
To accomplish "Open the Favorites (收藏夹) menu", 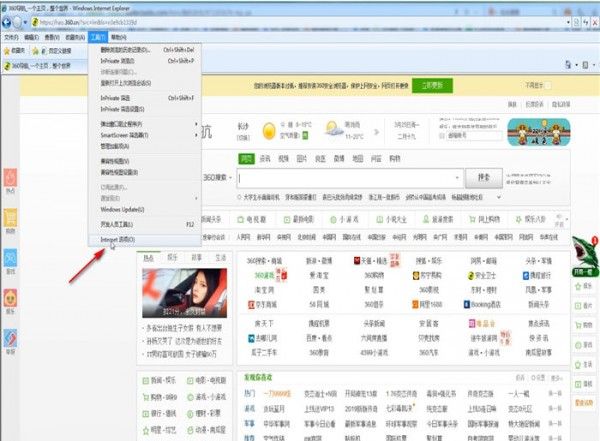I will tap(75, 37).
